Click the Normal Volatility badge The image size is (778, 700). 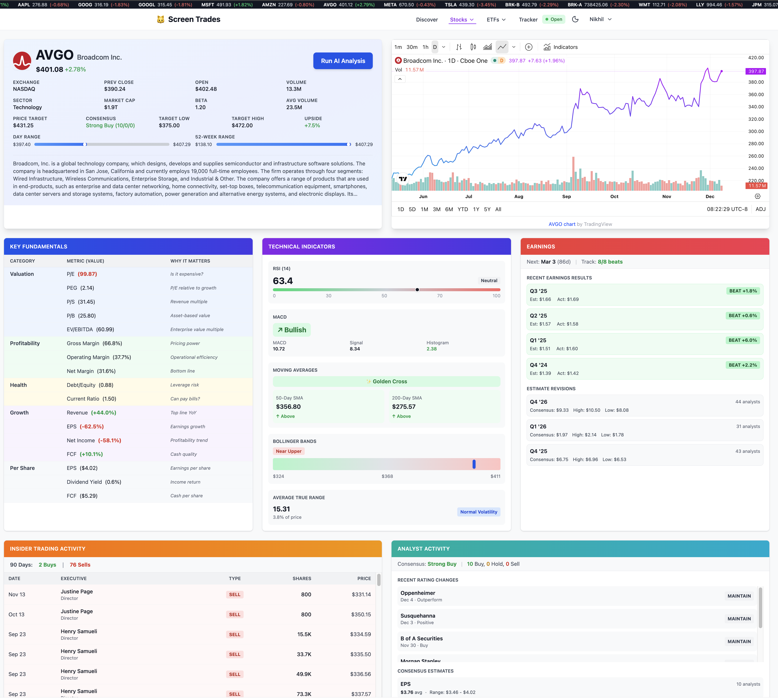point(479,512)
